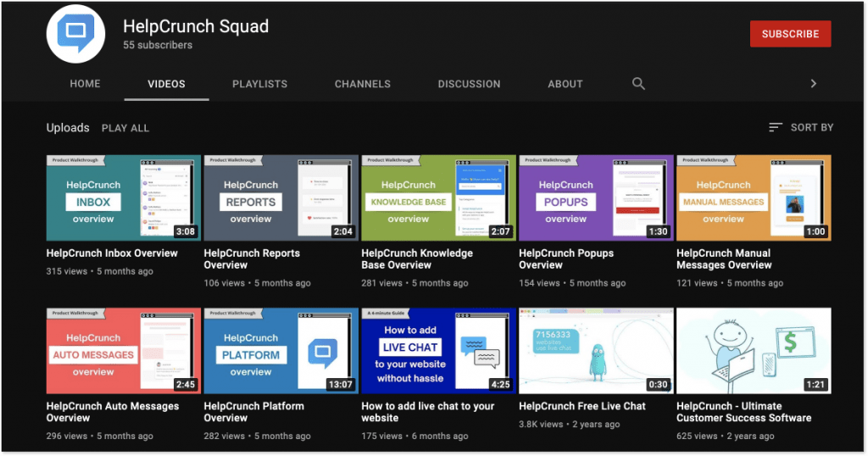Image resolution: width=868 pixels, height=456 pixels.
Task: Open the channel search magnifier icon
Action: 638,83
